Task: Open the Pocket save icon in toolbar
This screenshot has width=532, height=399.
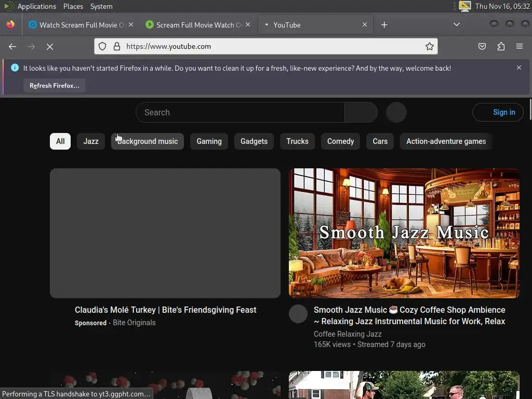Action: (x=482, y=46)
